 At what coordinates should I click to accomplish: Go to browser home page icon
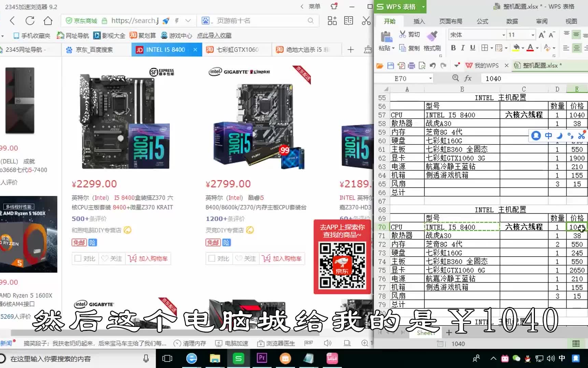pos(48,21)
